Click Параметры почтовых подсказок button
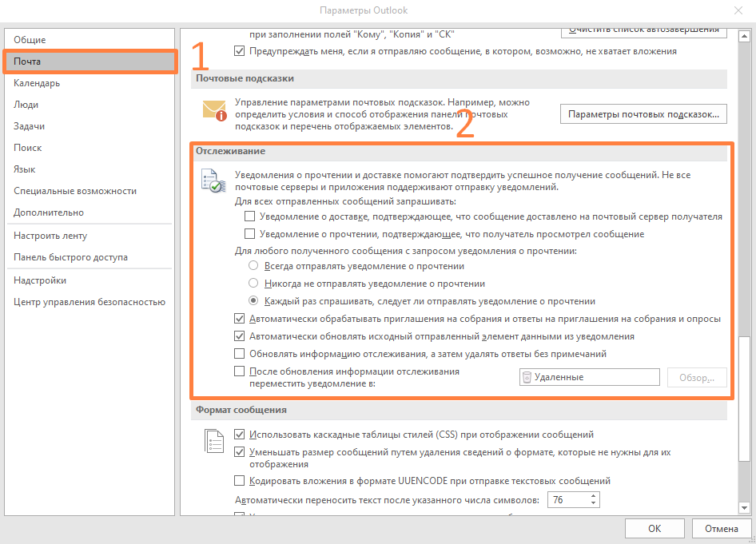This screenshot has width=756, height=544. coord(643,114)
